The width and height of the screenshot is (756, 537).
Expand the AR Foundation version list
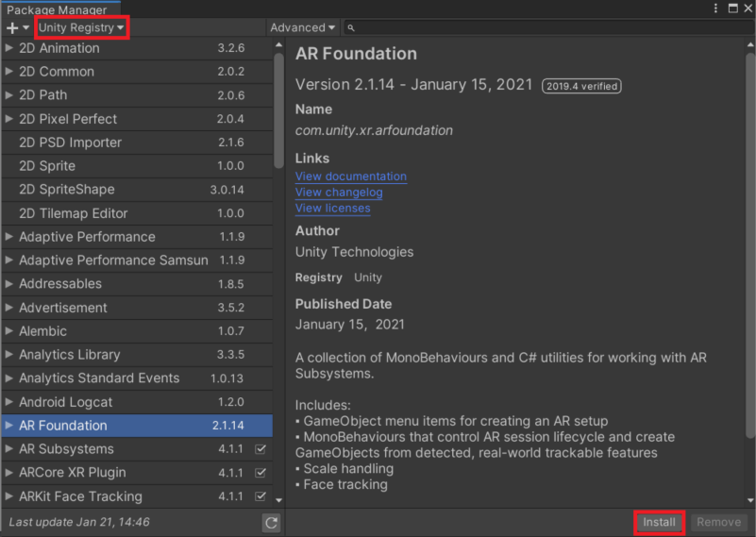9,426
